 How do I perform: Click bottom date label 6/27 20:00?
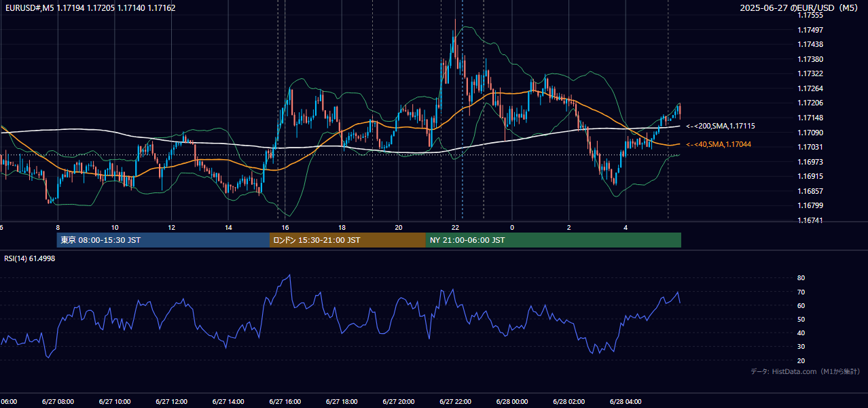coord(399,401)
